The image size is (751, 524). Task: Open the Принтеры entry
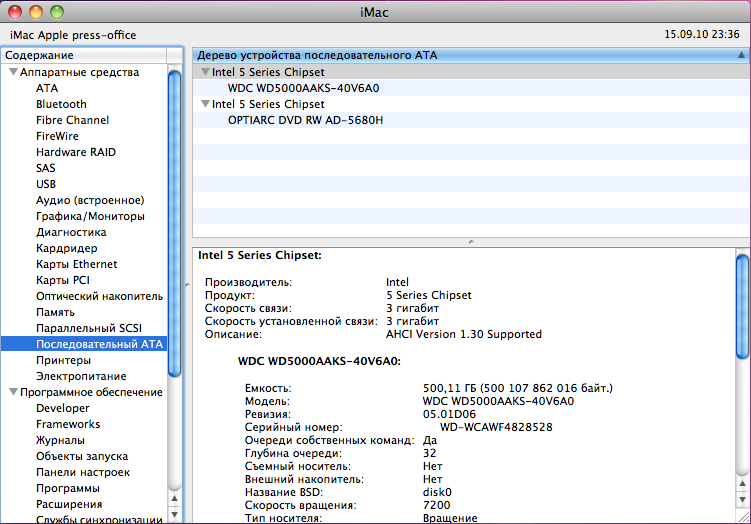(64, 360)
